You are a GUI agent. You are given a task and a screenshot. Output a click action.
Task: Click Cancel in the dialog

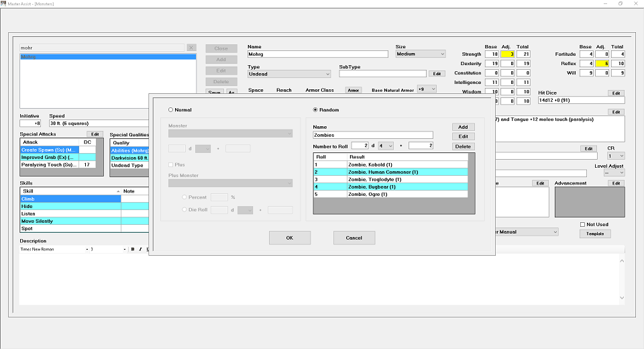point(354,238)
